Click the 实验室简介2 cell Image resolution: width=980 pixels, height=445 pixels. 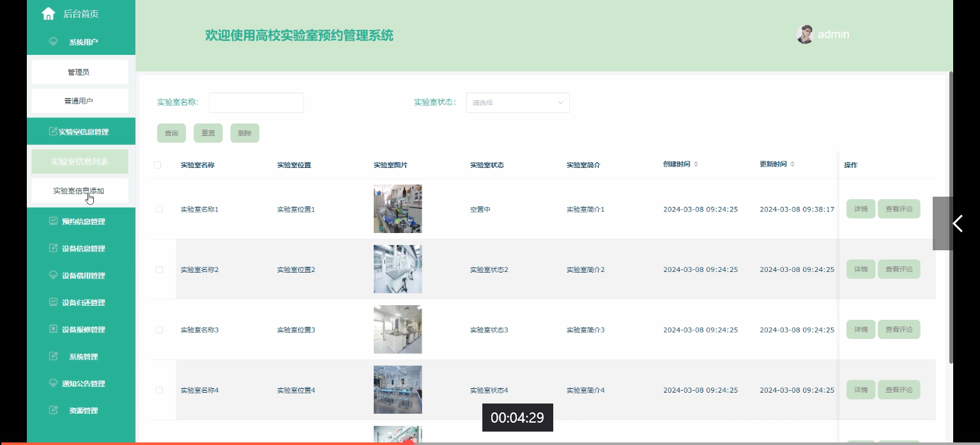click(585, 269)
